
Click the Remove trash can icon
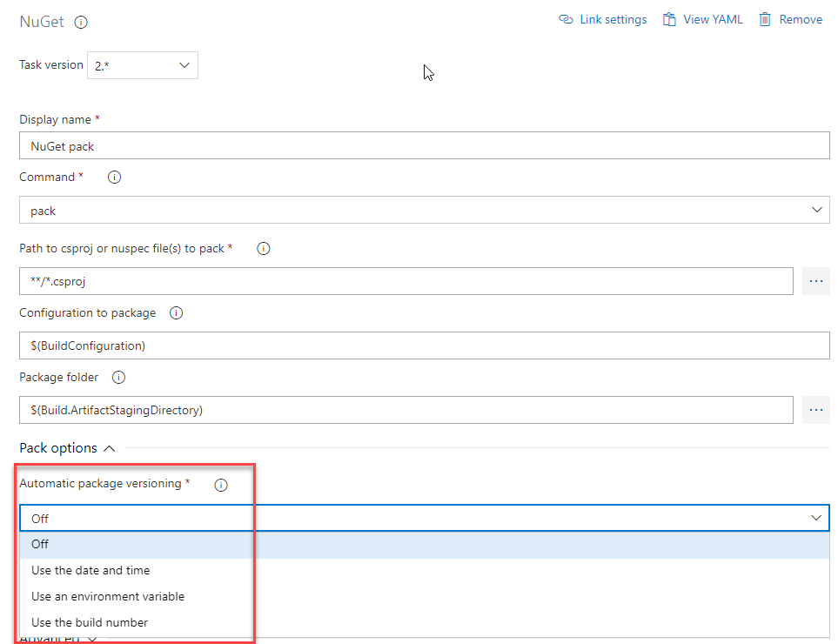(765, 19)
